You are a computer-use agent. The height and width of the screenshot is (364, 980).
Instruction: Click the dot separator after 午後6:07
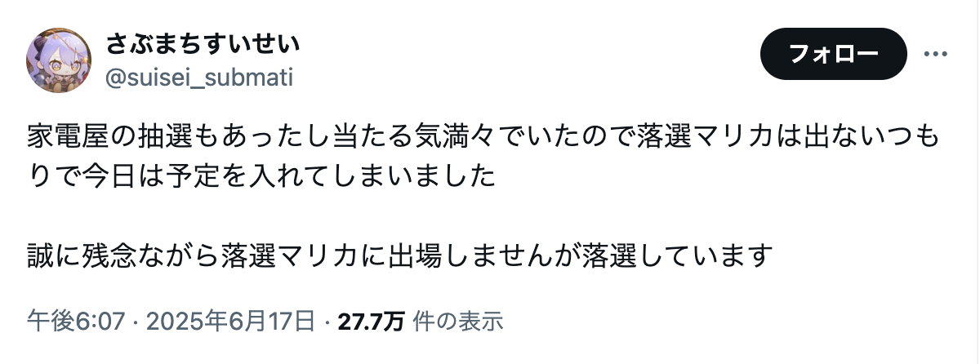click(x=135, y=322)
